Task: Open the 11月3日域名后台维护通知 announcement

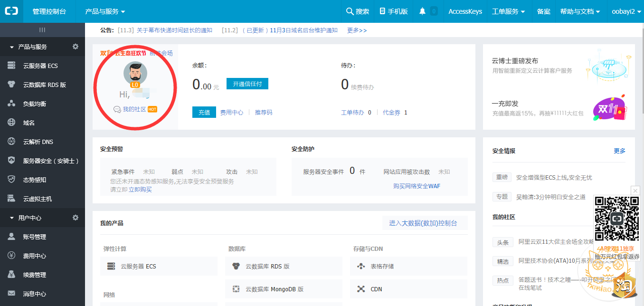Action: [303, 30]
